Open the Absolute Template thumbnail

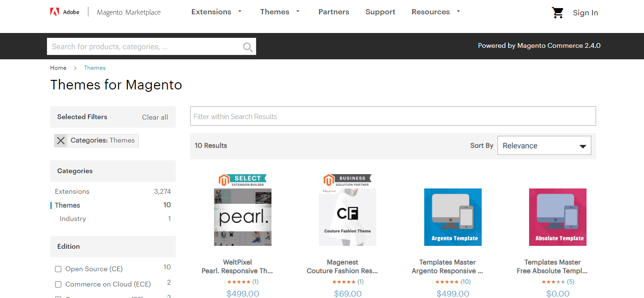[x=558, y=217]
